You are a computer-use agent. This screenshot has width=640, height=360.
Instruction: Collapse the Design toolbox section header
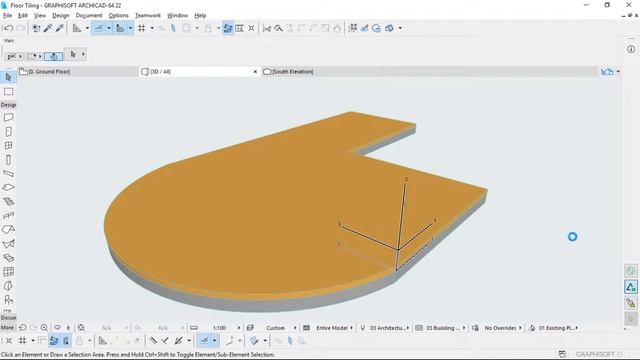click(x=8, y=105)
